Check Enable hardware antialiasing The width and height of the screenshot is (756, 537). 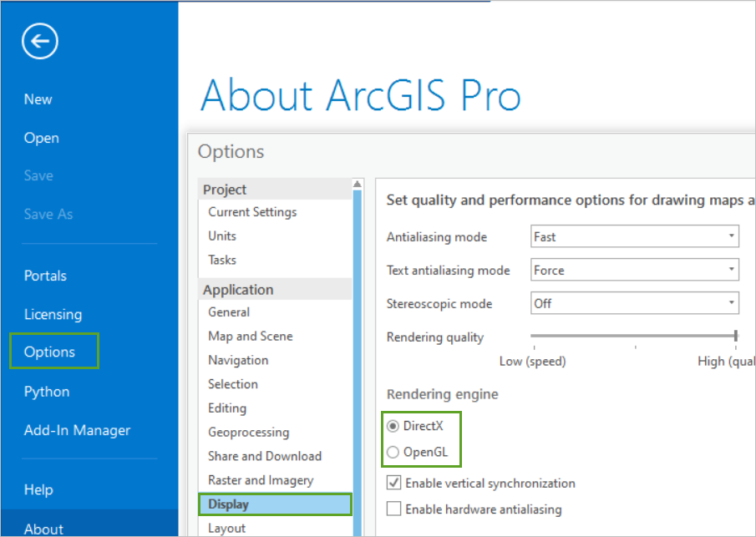pos(394,509)
